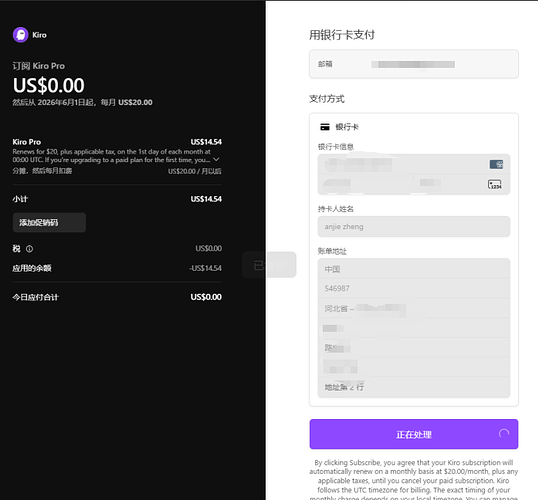Expand the Kiro Pro renewal description chevron

pyautogui.click(x=216, y=160)
